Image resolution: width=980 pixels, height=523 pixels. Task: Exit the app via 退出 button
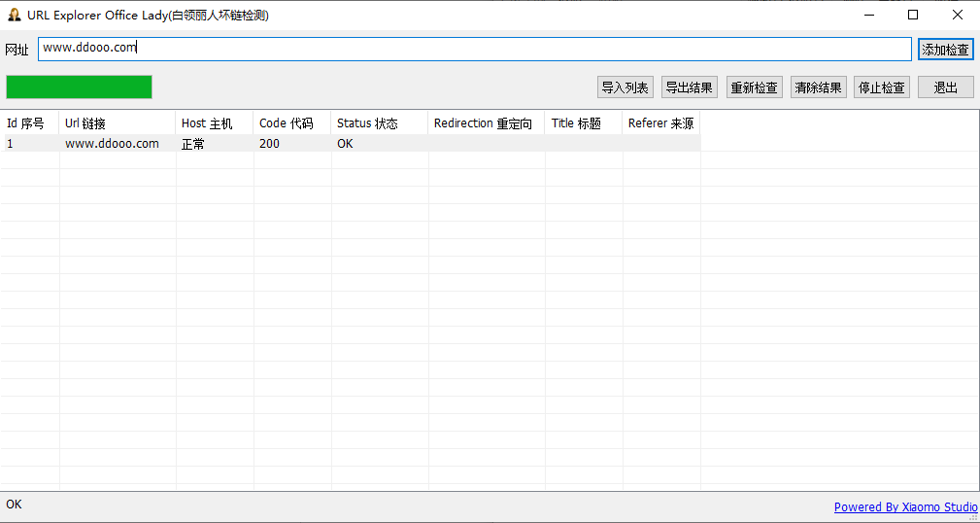945,87
